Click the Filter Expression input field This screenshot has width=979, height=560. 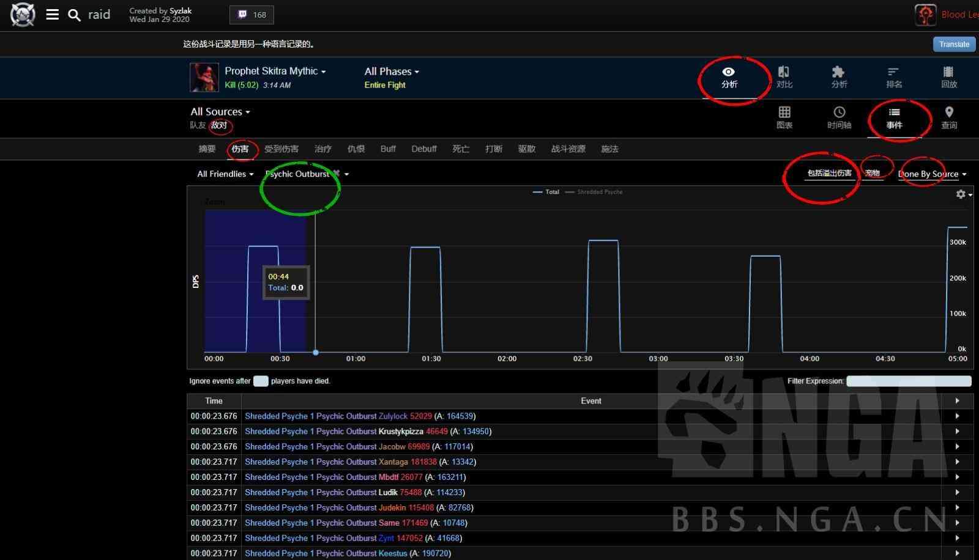(x=909, y=381)
